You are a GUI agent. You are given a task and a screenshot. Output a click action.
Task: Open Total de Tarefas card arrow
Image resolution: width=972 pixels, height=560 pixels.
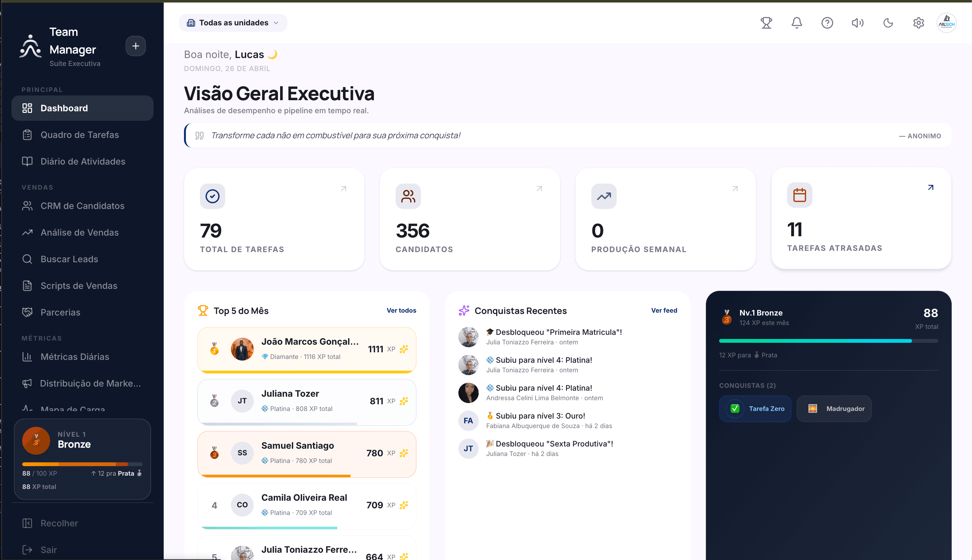344,189
